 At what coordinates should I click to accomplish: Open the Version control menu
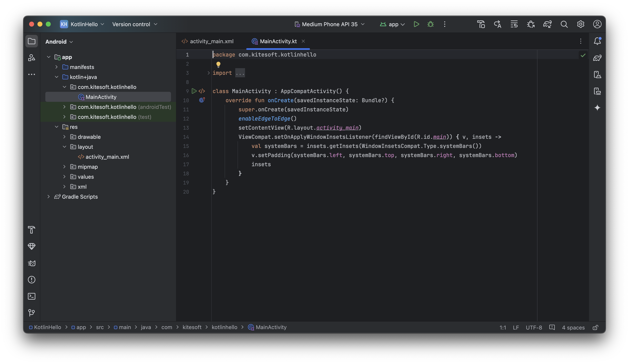tap(135, 24)
